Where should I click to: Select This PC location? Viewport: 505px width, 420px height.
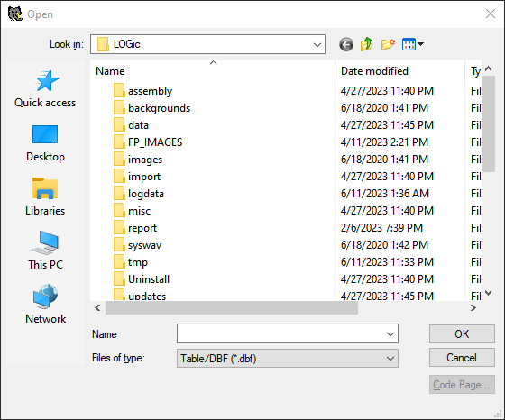[45, 251]
